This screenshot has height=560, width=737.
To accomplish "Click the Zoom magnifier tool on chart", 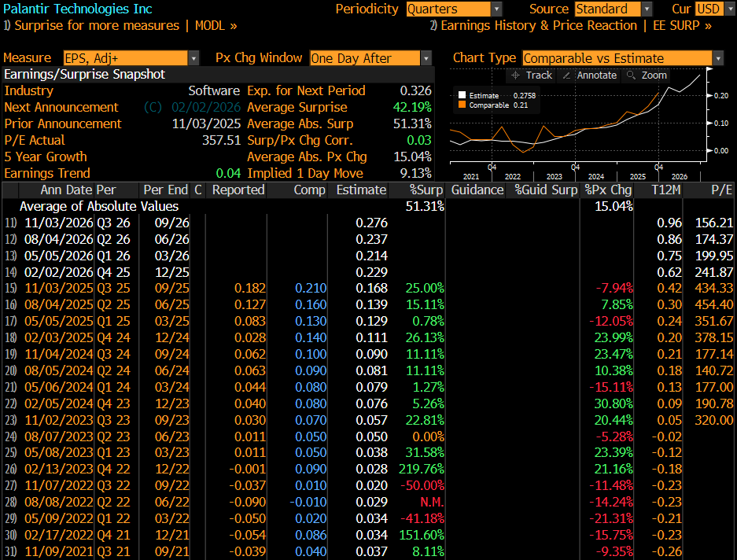I will [x=647, y=76].
